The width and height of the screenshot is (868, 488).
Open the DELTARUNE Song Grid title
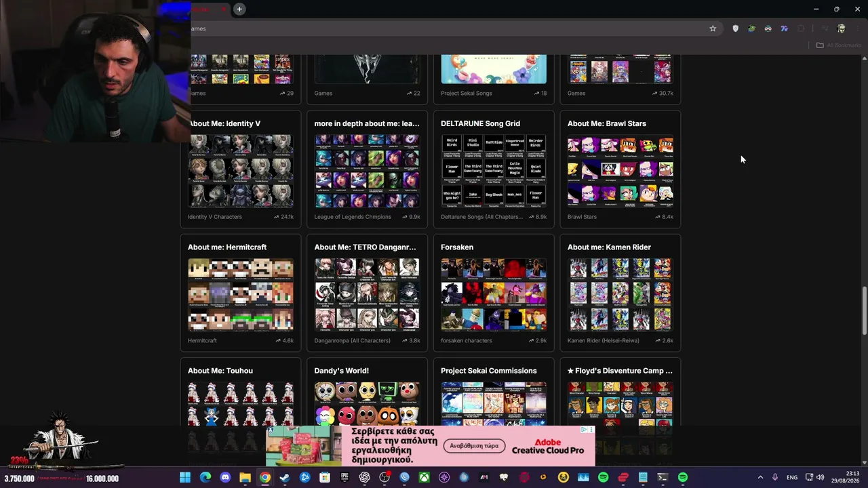pyautogui.click(x=480, y=123)
